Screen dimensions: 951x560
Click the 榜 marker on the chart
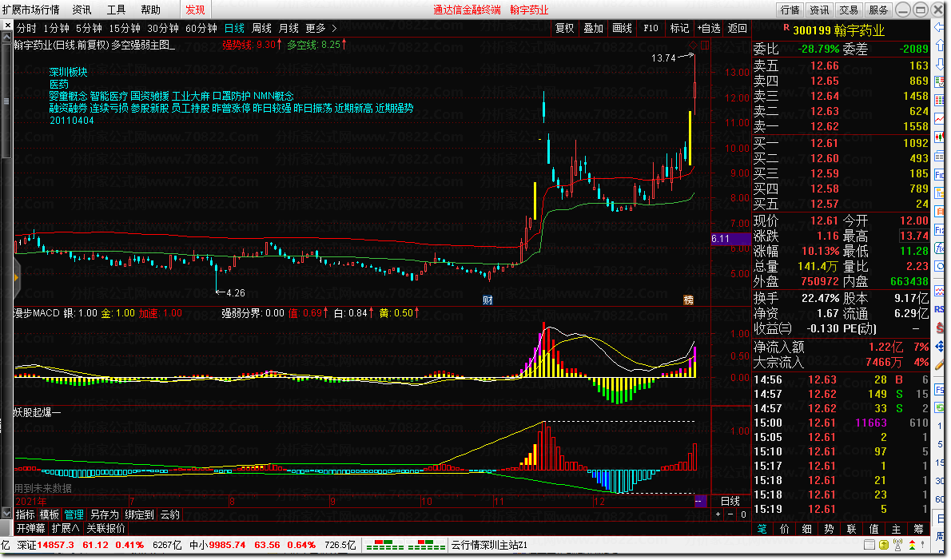pos(688,300)
